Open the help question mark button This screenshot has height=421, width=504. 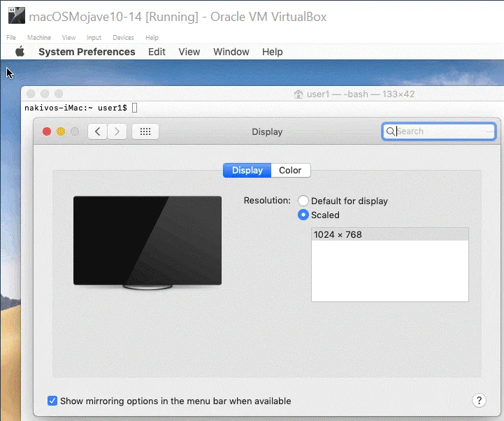tap(479, 401)
